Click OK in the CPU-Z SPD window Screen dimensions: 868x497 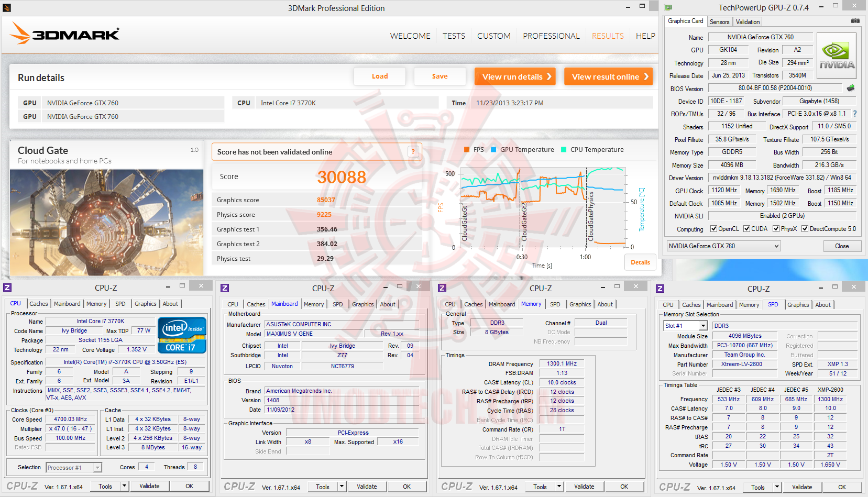pyautogui.click(x=842, y=487)
